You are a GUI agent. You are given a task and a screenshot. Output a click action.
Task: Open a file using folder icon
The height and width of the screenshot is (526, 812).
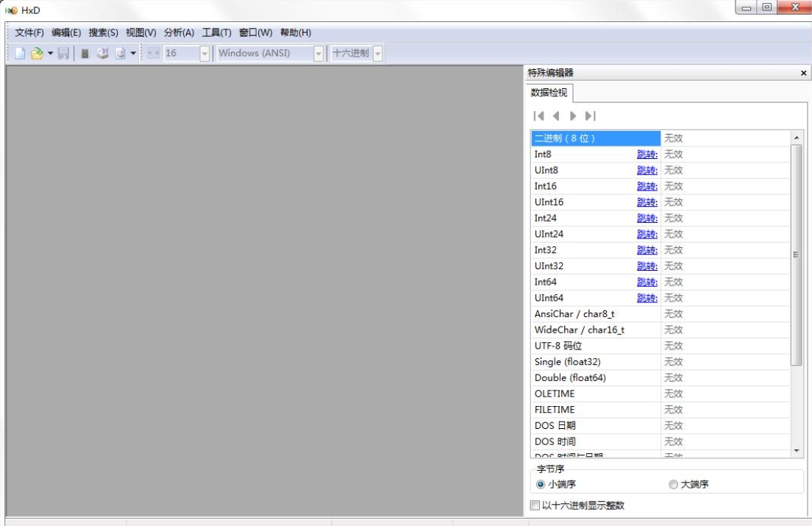(x=37, y=53)
